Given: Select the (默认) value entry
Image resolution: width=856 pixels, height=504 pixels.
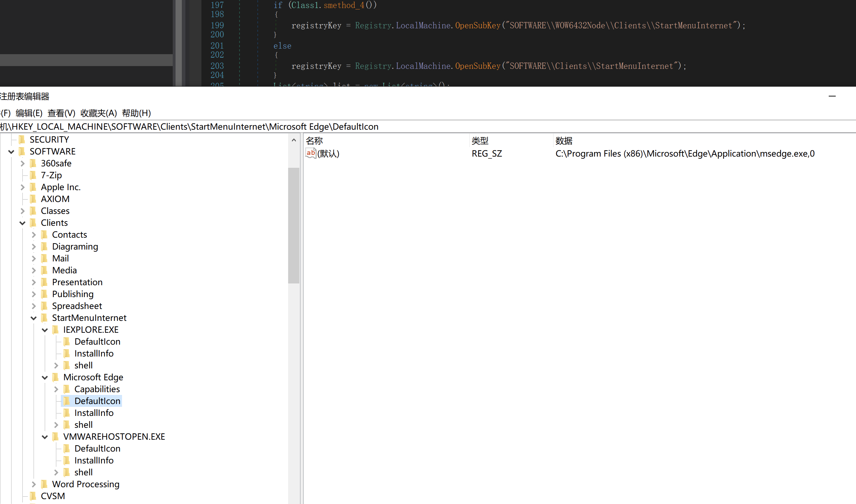Looking at the screenshot, I should point(328,153).
